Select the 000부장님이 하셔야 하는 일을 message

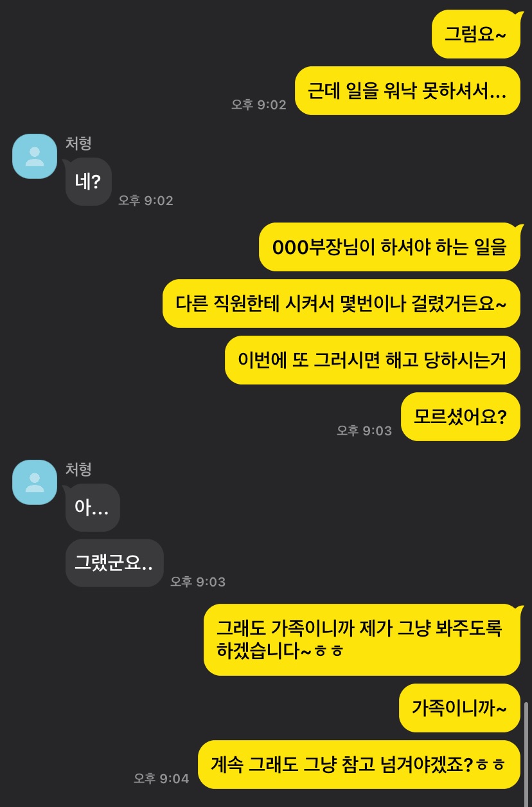pyautogui.click(x=389, y=247)
